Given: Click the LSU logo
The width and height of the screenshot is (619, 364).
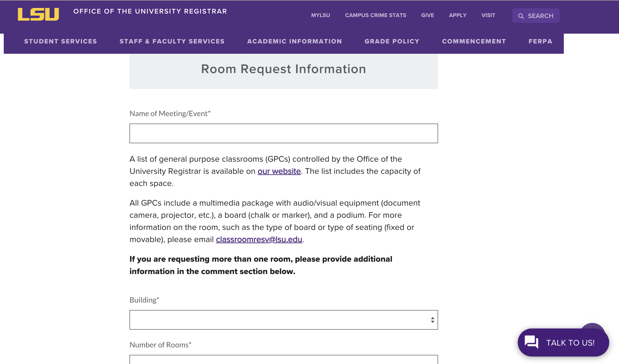Looking at the screenshot, I should click(x=38, y=14).
